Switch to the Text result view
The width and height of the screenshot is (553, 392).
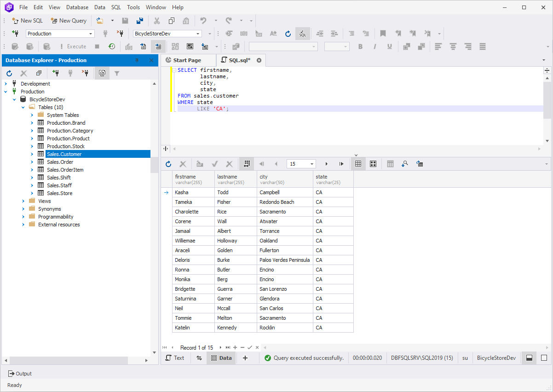pos(175,357)
